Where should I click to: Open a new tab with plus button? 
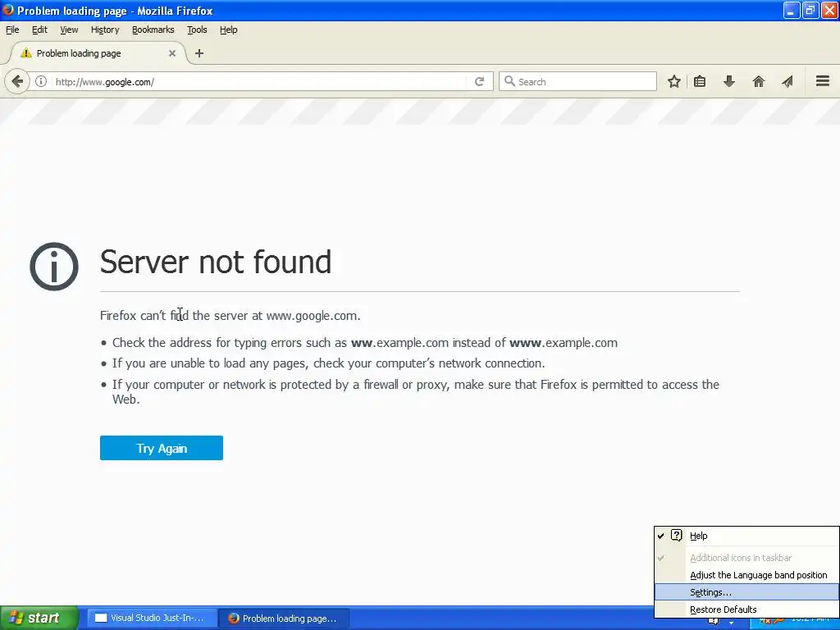tap(199, 53)
